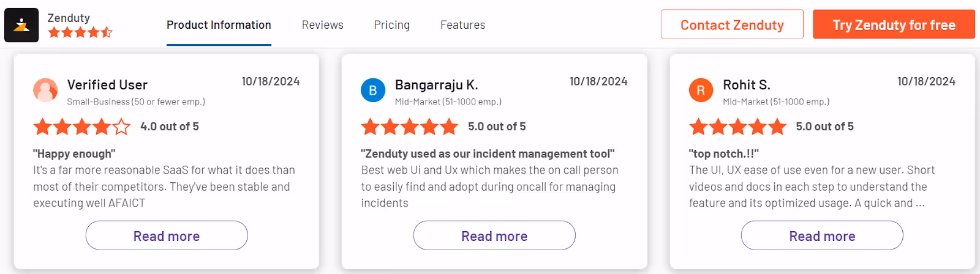The height and width of the screenshot is (274, 980).
Task: Click the Zenduty product name
Action: click(69, 18)
